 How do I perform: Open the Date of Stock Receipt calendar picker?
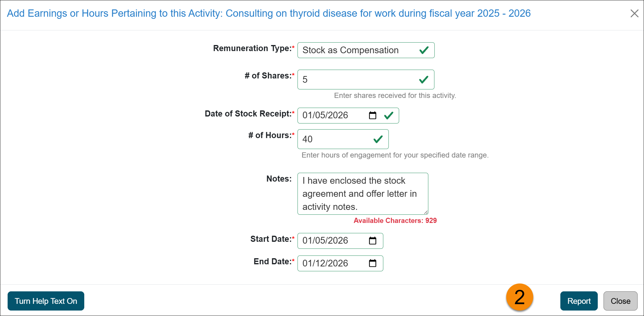(x=372, y=115)
